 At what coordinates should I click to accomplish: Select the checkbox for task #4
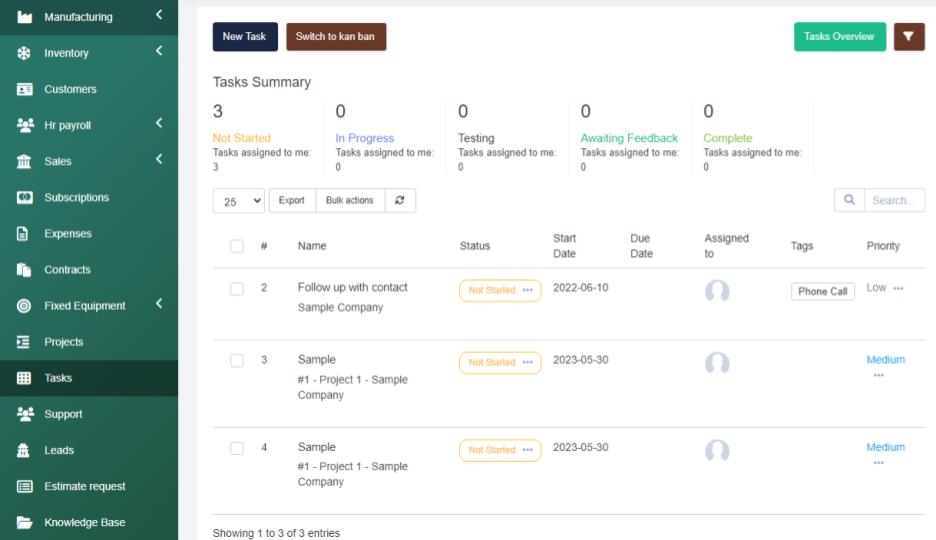(237, 449)
